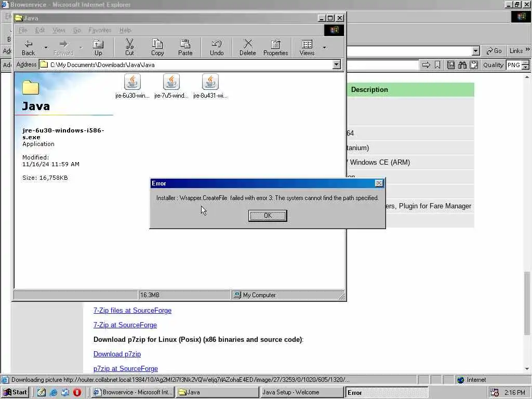Click the Browservice clipboard icon
The image size is (532, 399).
(x=474, y=65)
